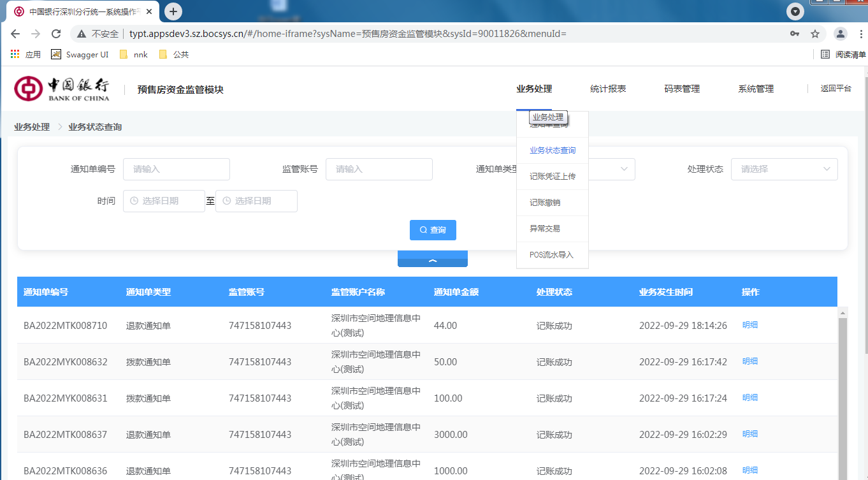
Task: Click 明细 for BA2022MTK008637
Action: 750,434
